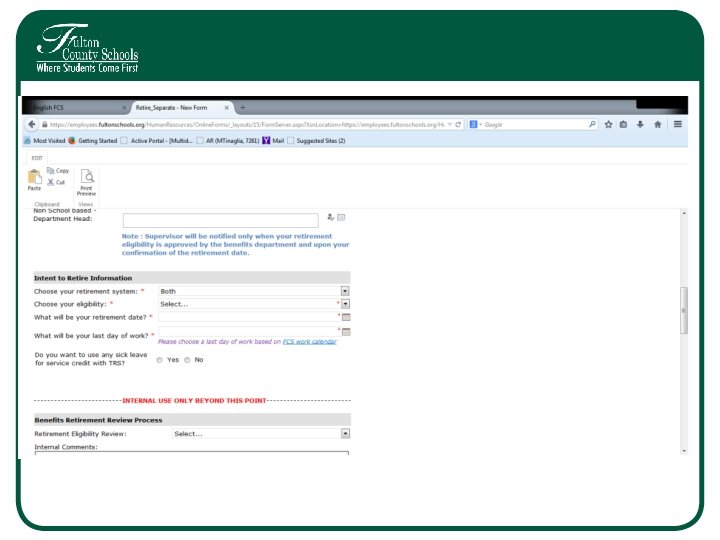Bookmark this page with the star icon
720x540 pixels.
(608, 124)
